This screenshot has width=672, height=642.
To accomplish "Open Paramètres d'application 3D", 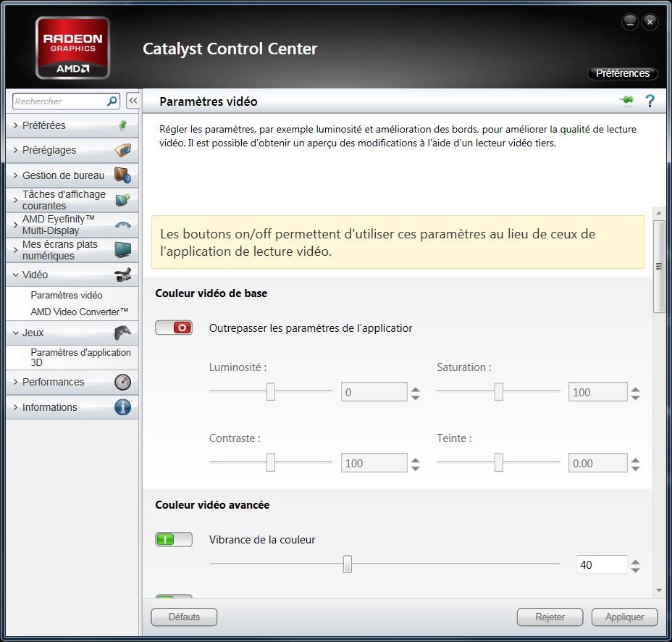I will (x=80, y=357).
